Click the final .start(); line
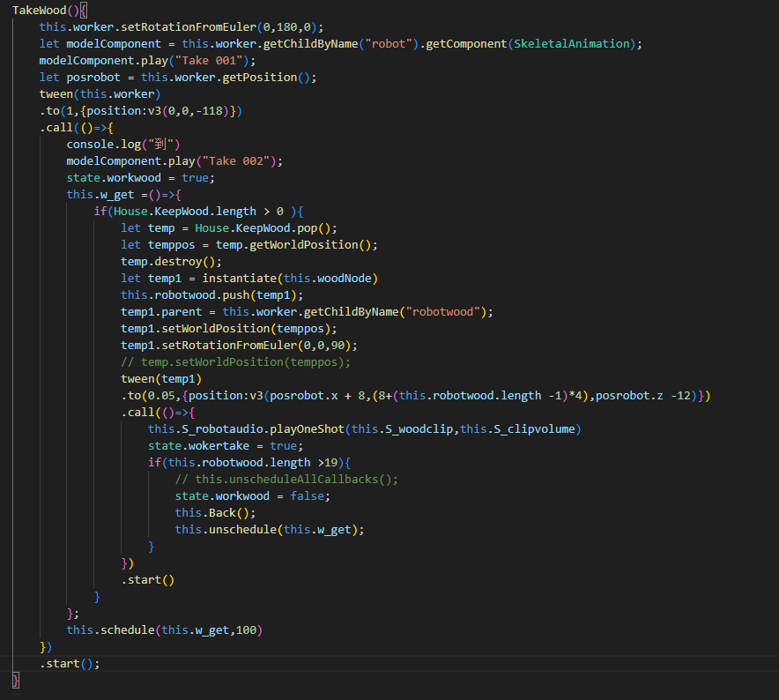779x700 pixels. (70, 664)
